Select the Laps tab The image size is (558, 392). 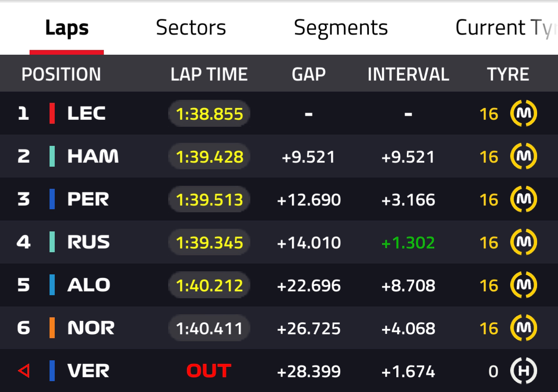coord(67,28)
